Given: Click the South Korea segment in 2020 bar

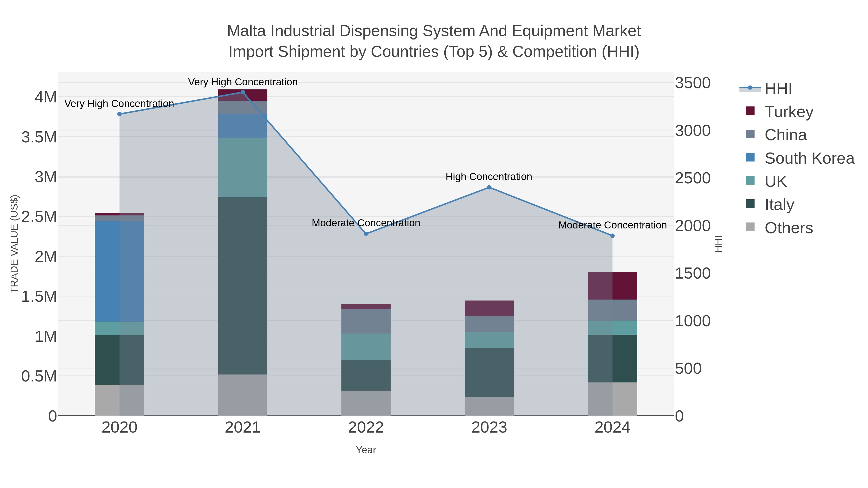Looking at the screenshot, I should tap(119, 271).
